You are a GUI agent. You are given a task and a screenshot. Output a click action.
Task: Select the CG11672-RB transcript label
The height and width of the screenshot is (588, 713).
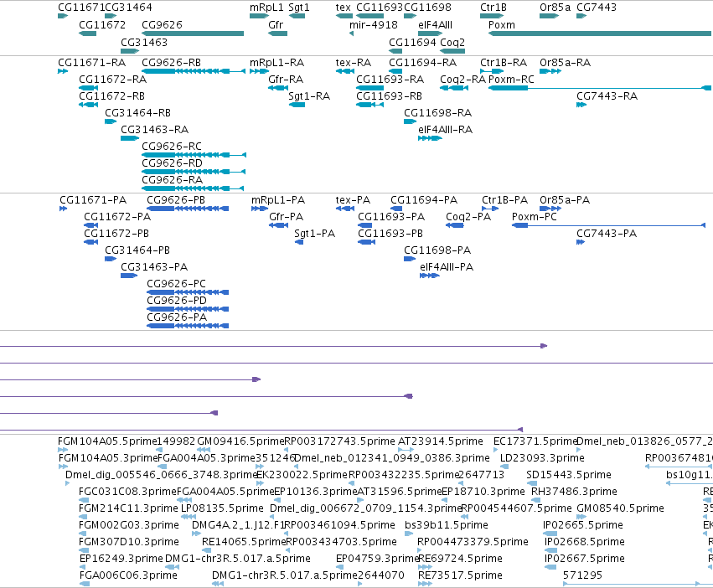pos(112,96)
